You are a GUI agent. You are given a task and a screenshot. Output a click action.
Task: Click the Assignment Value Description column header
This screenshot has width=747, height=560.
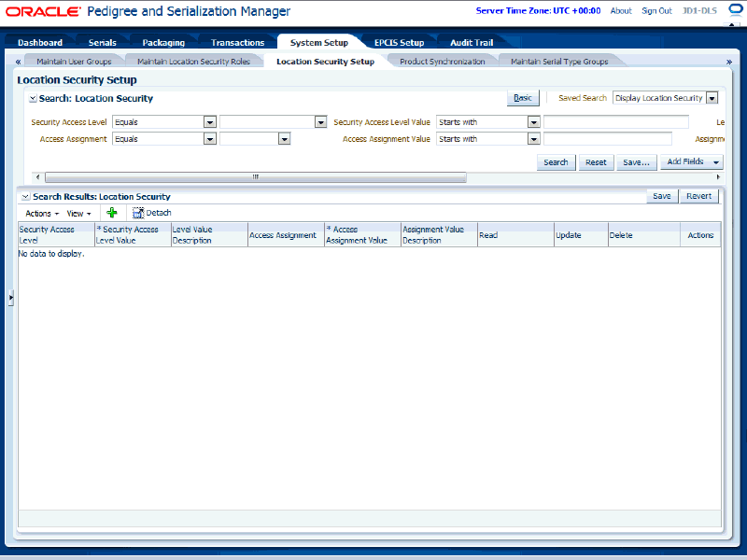point(439,235)
